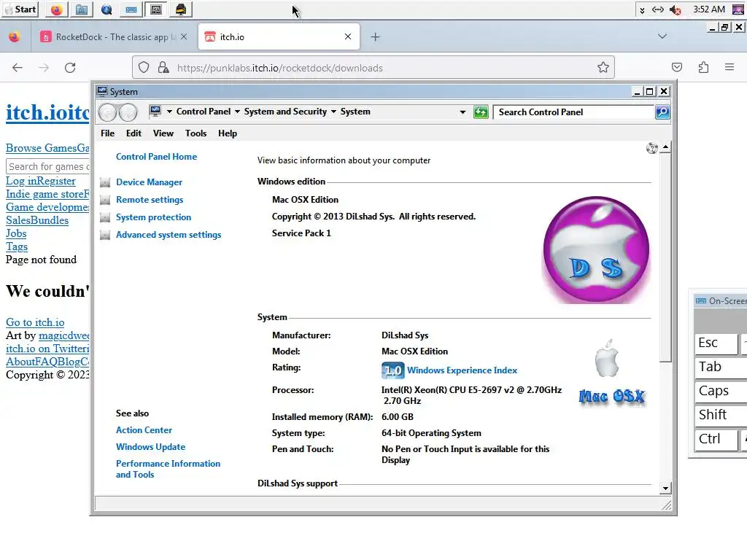Viewport: 747px width, 560px height.
Task: Click Control Panel in the breadcrumb
Action: (x=204, y=112)
